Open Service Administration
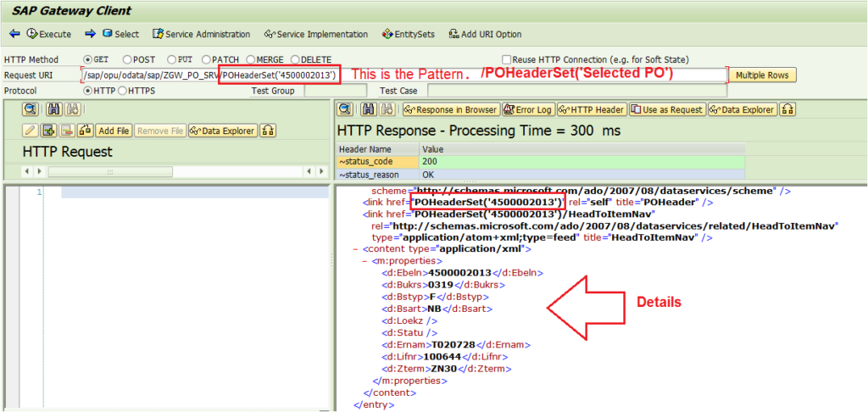Image resolution: width=868 pixels, height=412 pixels. tap(202, 34)
